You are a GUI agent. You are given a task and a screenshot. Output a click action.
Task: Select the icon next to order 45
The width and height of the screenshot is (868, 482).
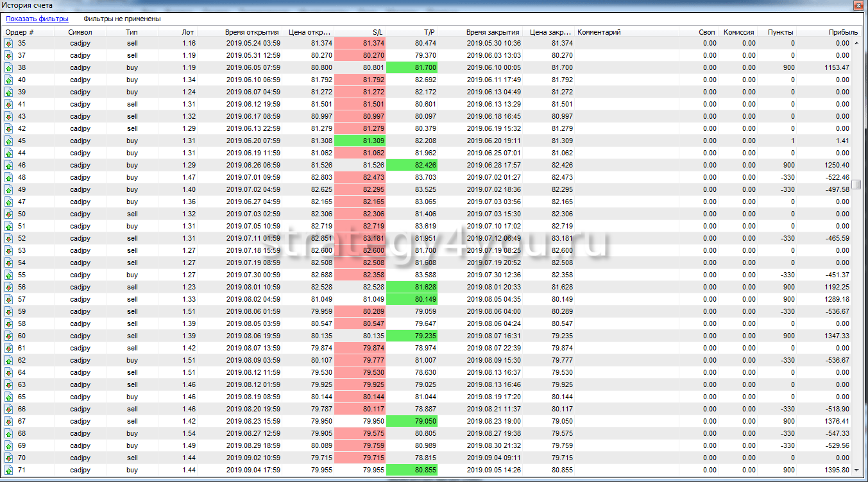coord(9,141)
